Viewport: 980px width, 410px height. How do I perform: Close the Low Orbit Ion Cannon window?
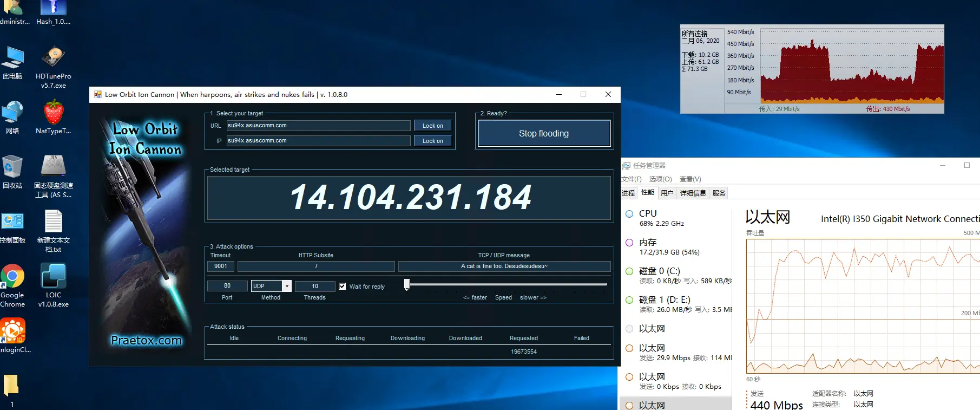pyautogui.click(x=608, y=94)
